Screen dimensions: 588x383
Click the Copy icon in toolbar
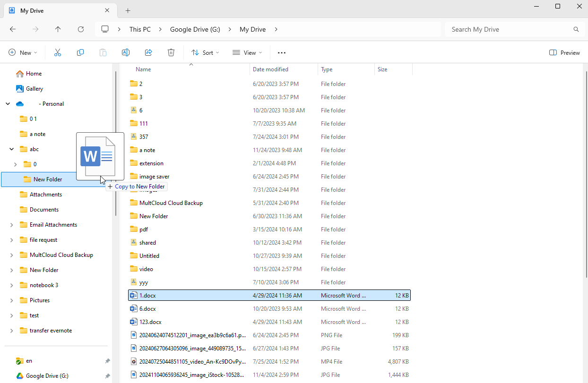80,52
